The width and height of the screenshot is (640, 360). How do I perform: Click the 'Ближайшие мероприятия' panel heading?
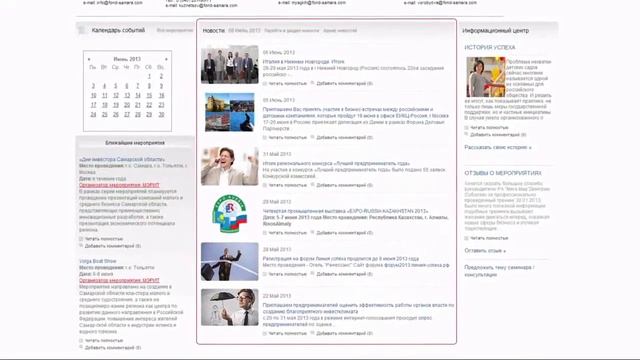pos(135,143)
